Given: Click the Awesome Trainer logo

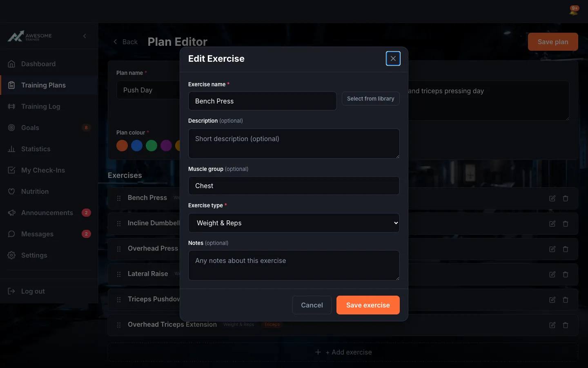Looking at the screenshot, I should [x=30, y=36].
